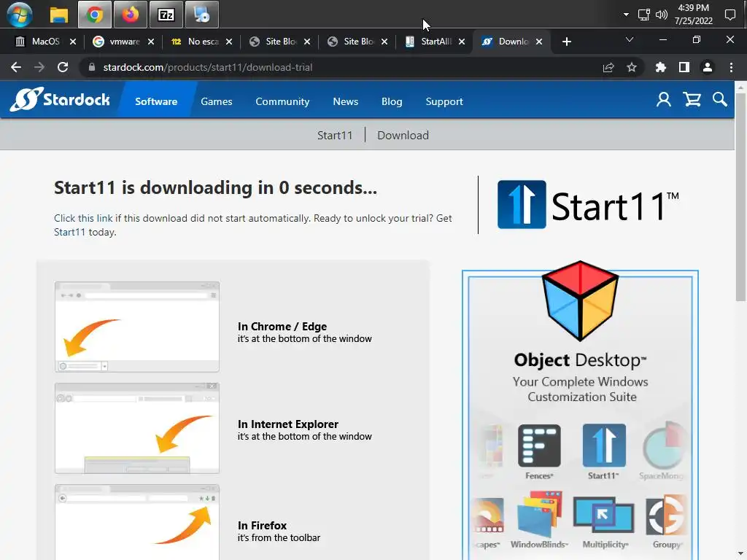Open the notification center icon
This screenshot has height=560, width=747.
point(729,15)
